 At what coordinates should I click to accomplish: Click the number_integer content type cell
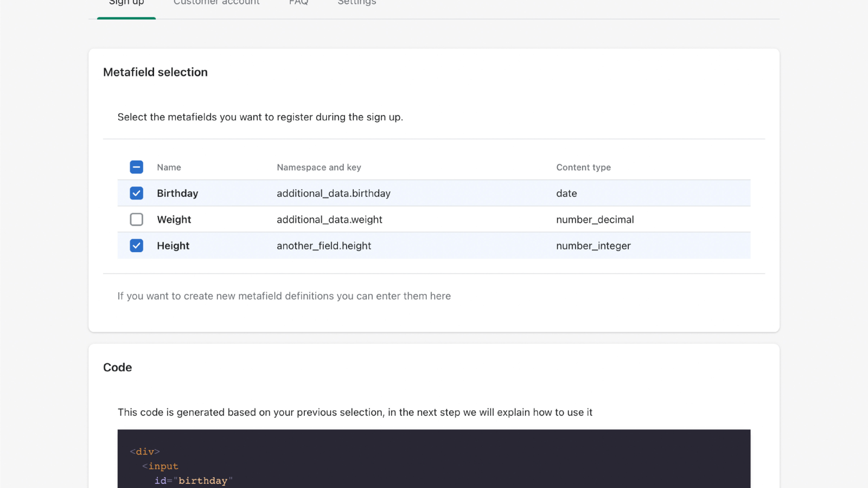[593, 246]
